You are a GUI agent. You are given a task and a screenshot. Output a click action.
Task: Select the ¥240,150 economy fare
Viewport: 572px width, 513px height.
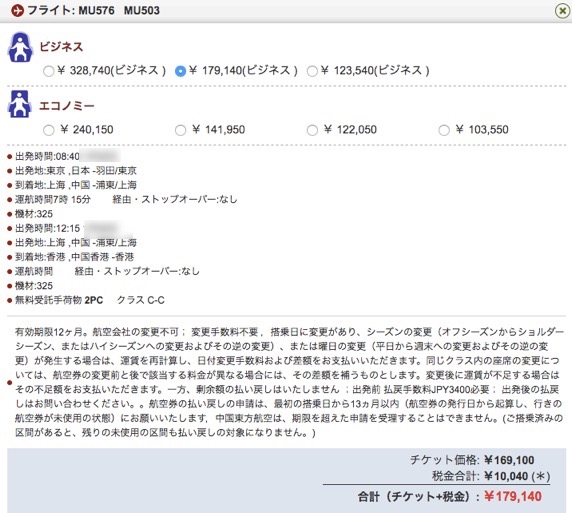[49, 130]
